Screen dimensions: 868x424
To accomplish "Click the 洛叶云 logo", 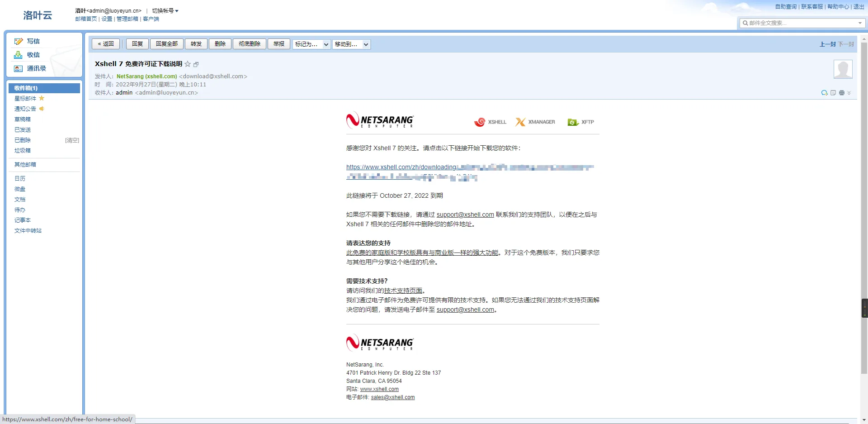I will coord(38,15).
